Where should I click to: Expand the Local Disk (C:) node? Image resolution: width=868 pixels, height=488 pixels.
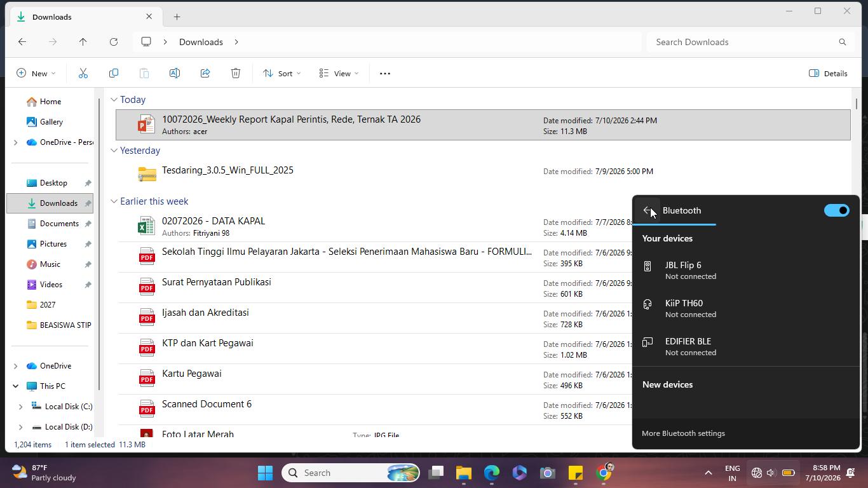pyautogui.click(x=20, y=407)
